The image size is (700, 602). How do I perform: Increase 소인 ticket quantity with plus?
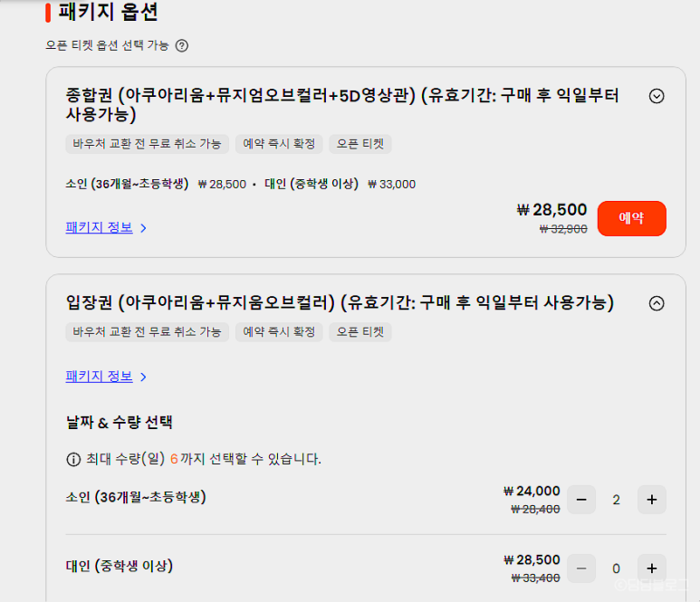point(652,500)
